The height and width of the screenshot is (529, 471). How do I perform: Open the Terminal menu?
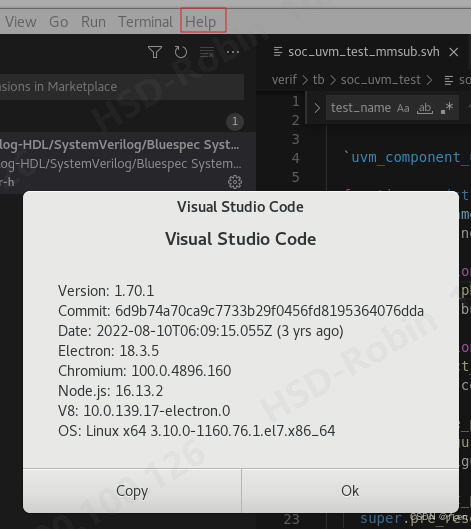click(145, 22)
